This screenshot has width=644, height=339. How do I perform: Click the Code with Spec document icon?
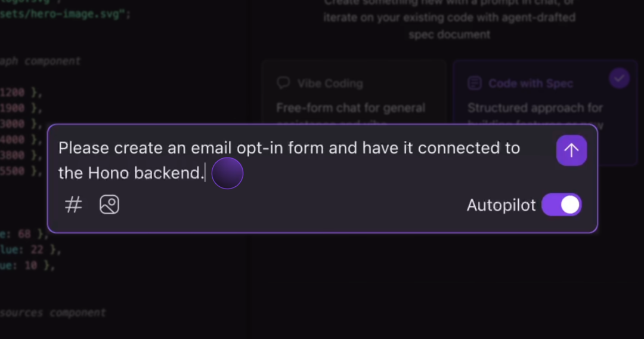click(475, 83)
